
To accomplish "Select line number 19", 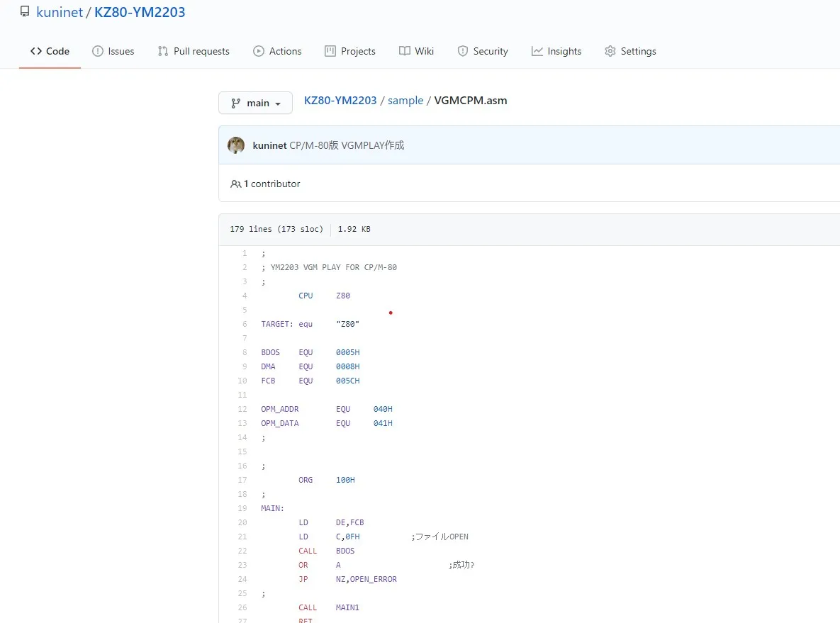I will pyautogui.click(x=242, y=508).
